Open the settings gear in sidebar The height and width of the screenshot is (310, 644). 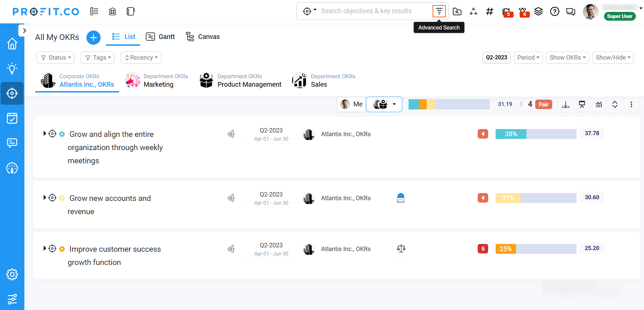coord(12,274)
